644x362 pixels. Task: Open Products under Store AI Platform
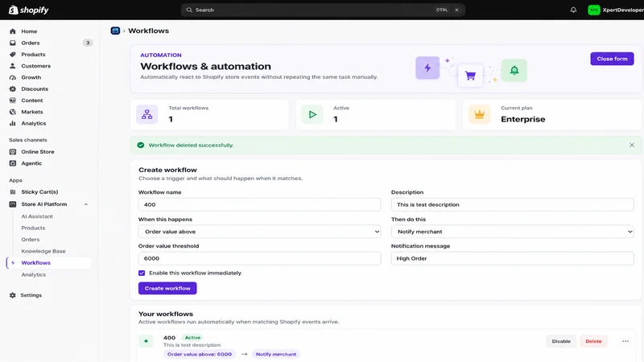[33, 228]
